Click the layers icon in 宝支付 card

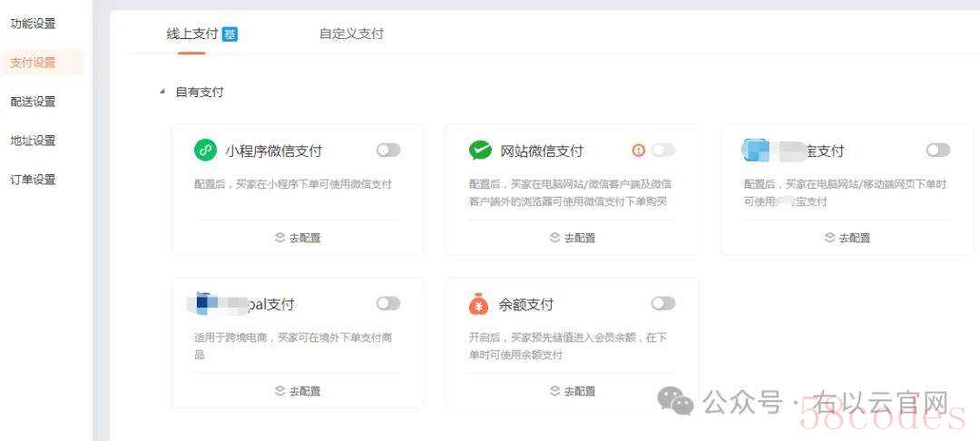pos(829,238)
